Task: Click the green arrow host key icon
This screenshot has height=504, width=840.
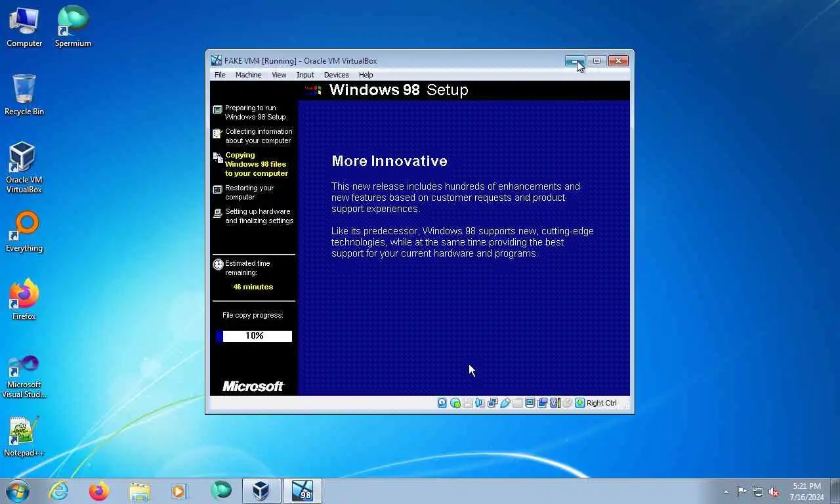Action: (579, 403)
